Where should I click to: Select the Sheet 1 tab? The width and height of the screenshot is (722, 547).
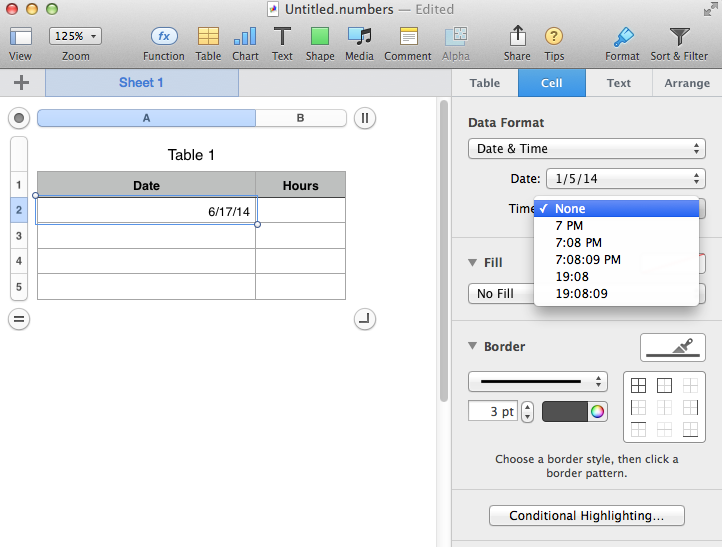pyautogui.click(x=142, y=83)
